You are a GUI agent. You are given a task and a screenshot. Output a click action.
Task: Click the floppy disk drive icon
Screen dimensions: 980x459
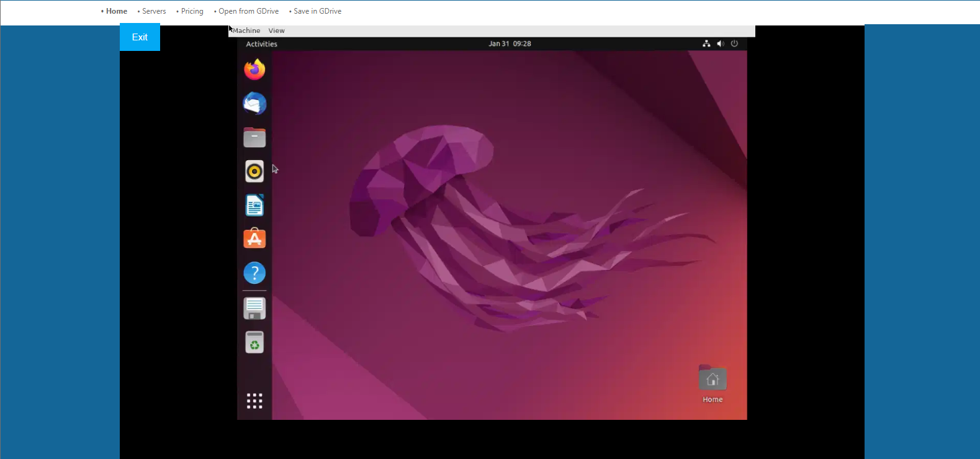254,308
